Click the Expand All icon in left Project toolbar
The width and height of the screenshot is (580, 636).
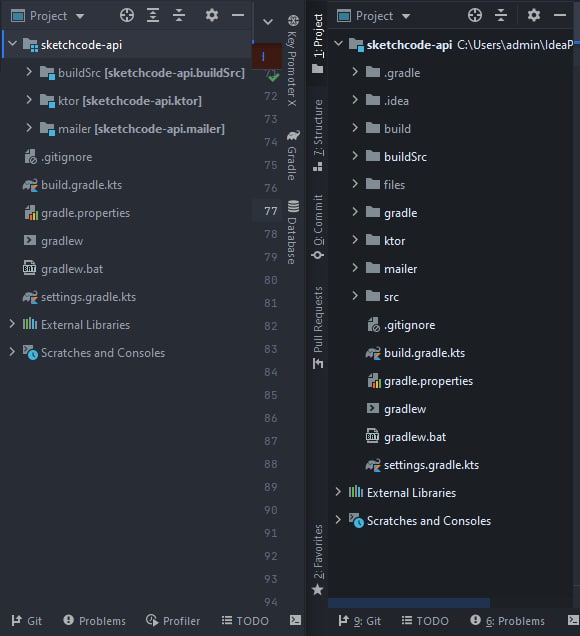tap(153, 16)
